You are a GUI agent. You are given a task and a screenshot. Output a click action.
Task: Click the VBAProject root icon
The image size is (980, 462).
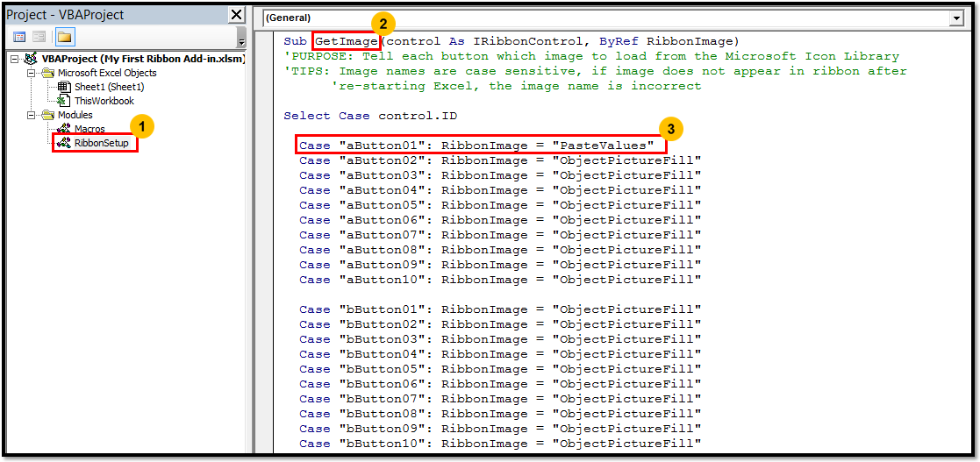pyautogui.click(x=31, y=59)
